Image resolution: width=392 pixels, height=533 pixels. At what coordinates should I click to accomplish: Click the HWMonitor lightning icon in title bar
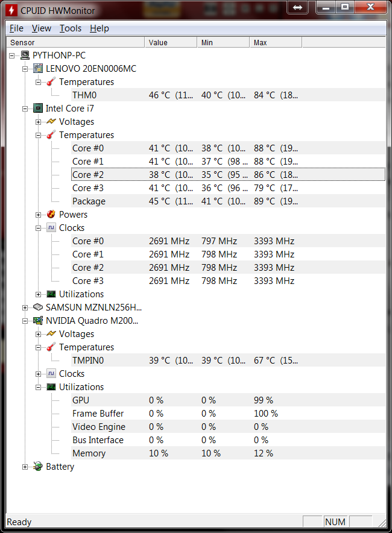(11, 8)
